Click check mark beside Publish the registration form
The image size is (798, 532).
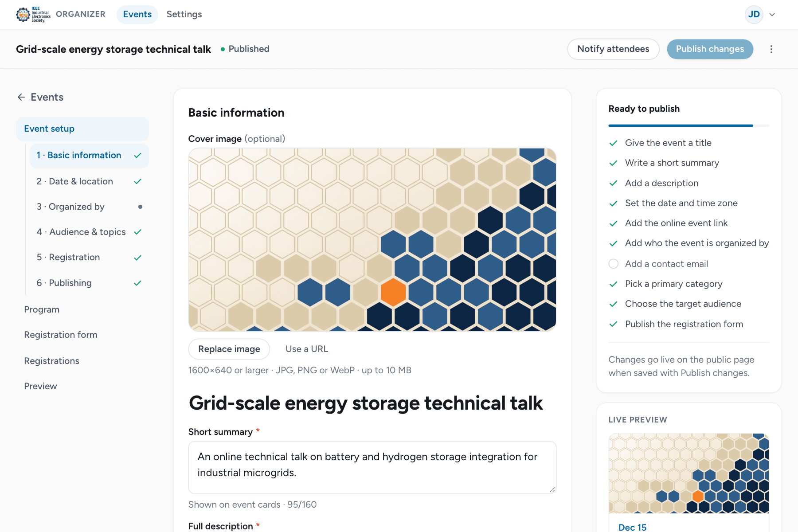[614, 324]
